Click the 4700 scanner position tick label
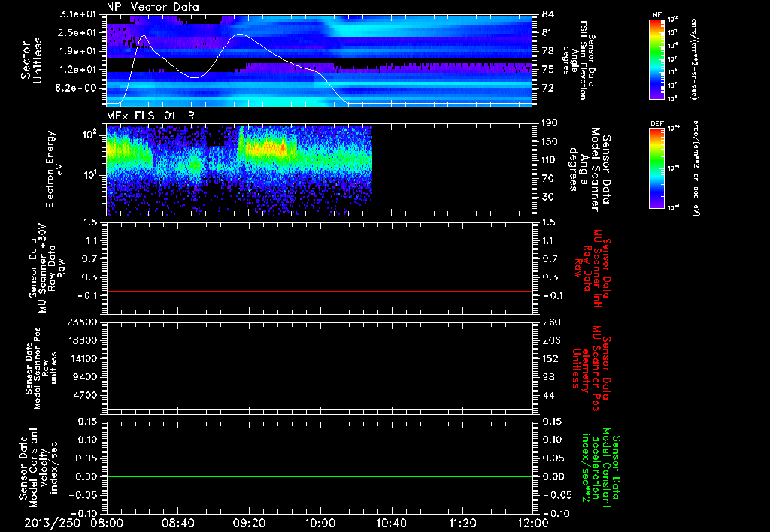Viewport: 770px width, 532px height. click(x=84, y=395)
